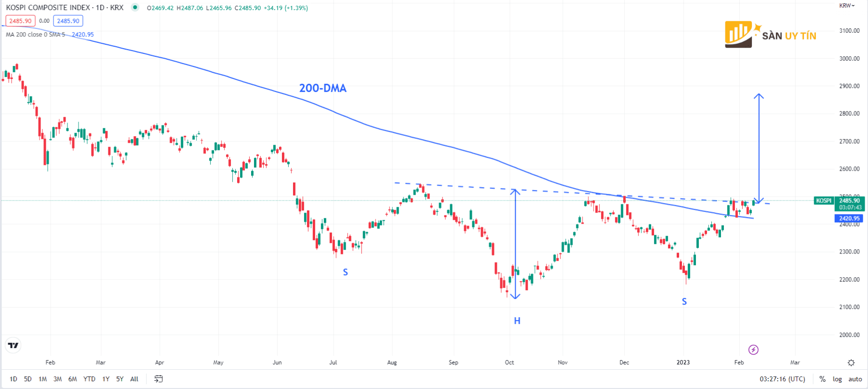The width and height of the screenshot is (868, 389).
Task: Select the All time range
Action: pyautogui.click(x=134, y=379)
